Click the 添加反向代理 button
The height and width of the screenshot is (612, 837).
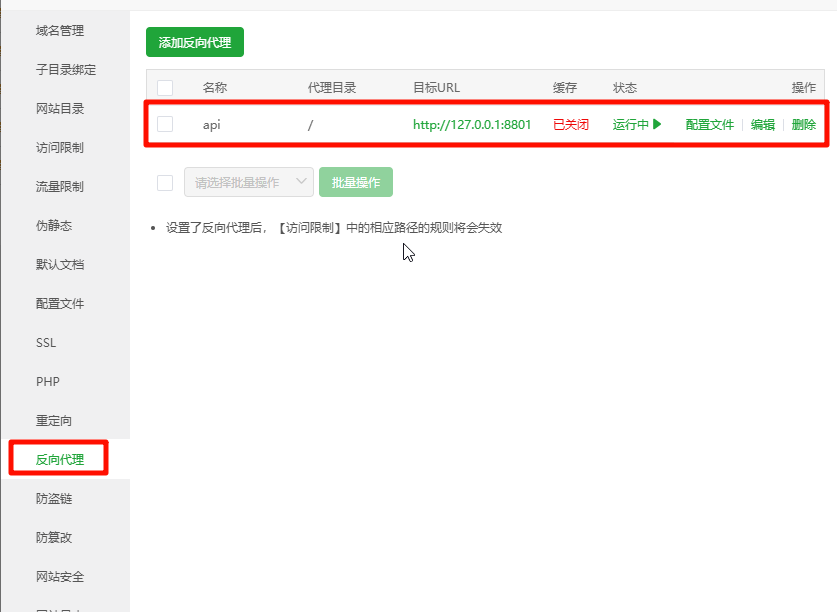[x=195, y=43]
